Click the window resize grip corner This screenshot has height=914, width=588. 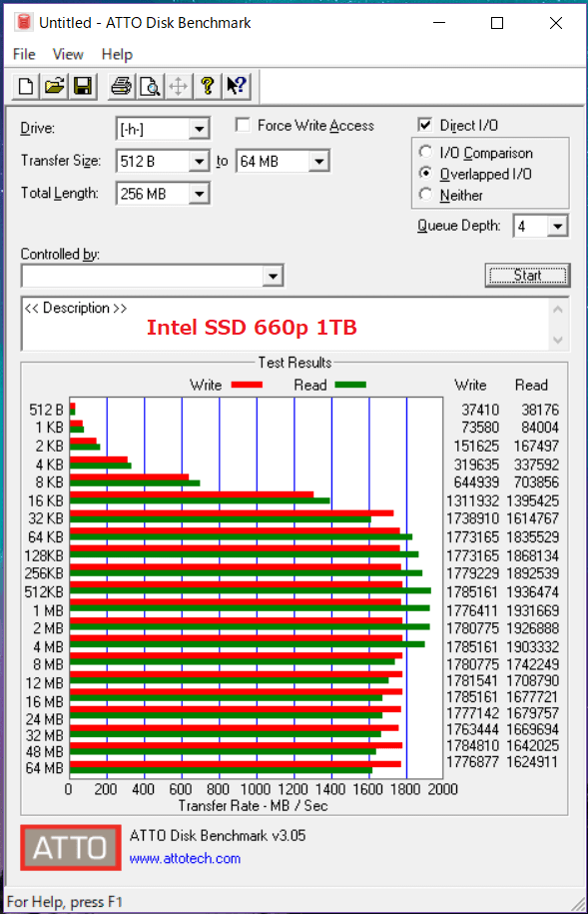579,904
